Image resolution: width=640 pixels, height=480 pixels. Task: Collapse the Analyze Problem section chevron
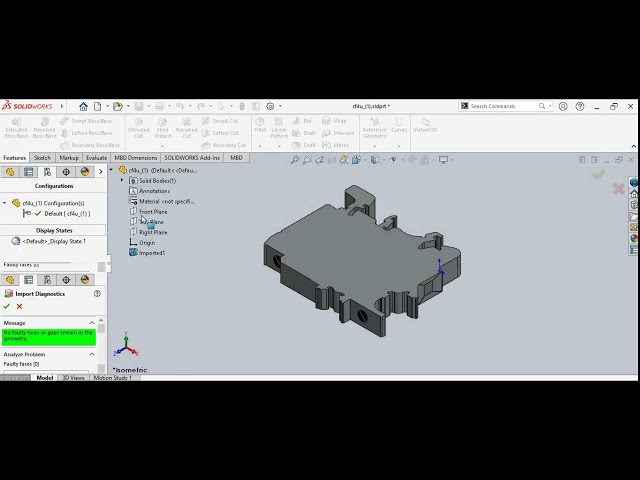pyautogui.click(x=92, y=354)
